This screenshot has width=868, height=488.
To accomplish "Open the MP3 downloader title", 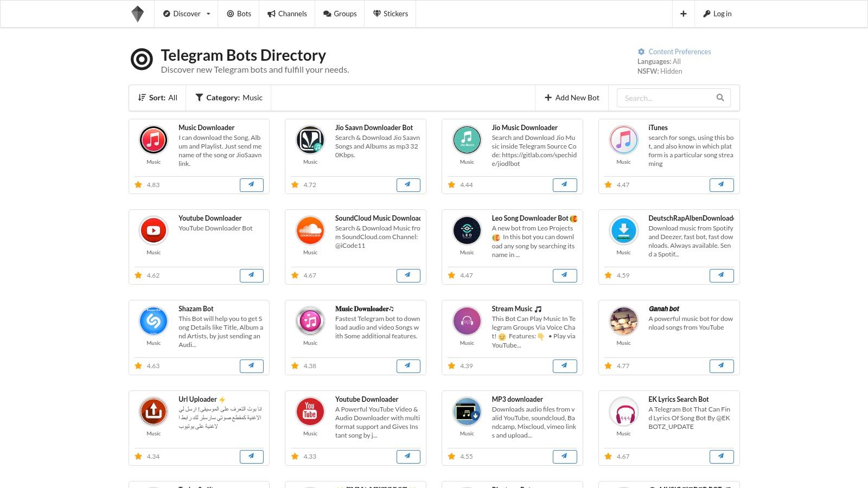I will pos(517,399).
